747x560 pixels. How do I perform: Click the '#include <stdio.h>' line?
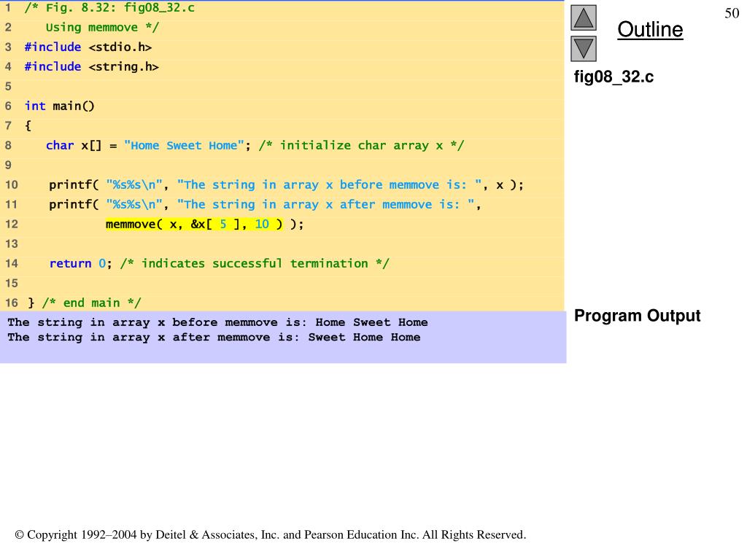[88, 47]
